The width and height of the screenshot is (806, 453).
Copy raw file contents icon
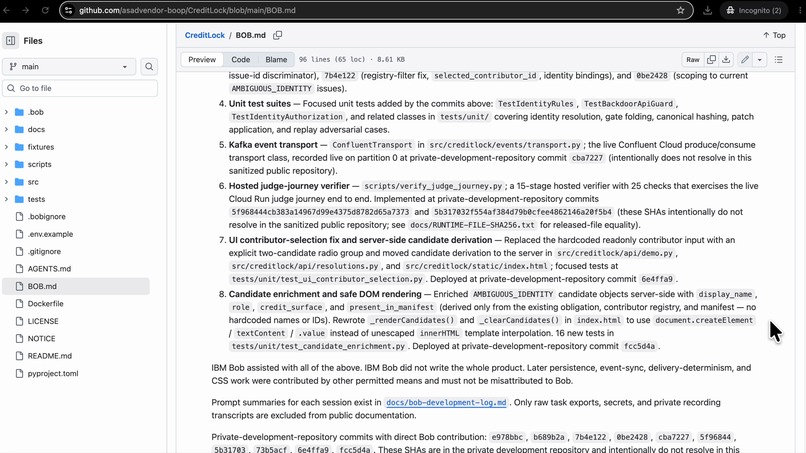pos(711,60)
